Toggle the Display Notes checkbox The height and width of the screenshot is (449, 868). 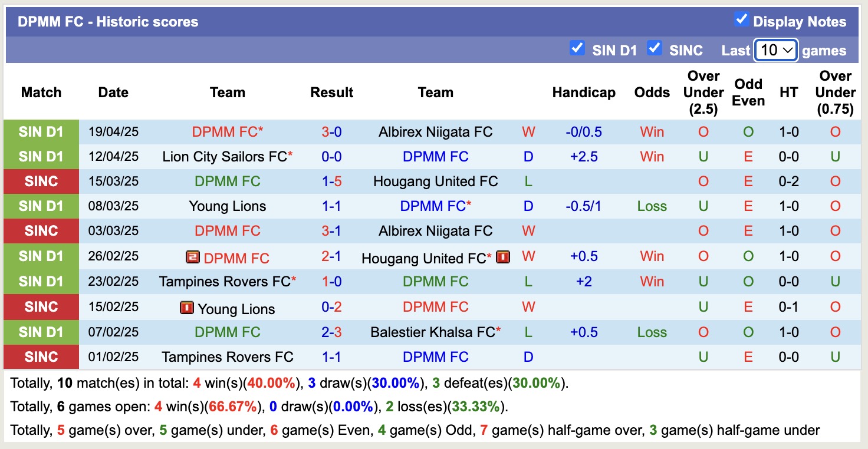741,20
